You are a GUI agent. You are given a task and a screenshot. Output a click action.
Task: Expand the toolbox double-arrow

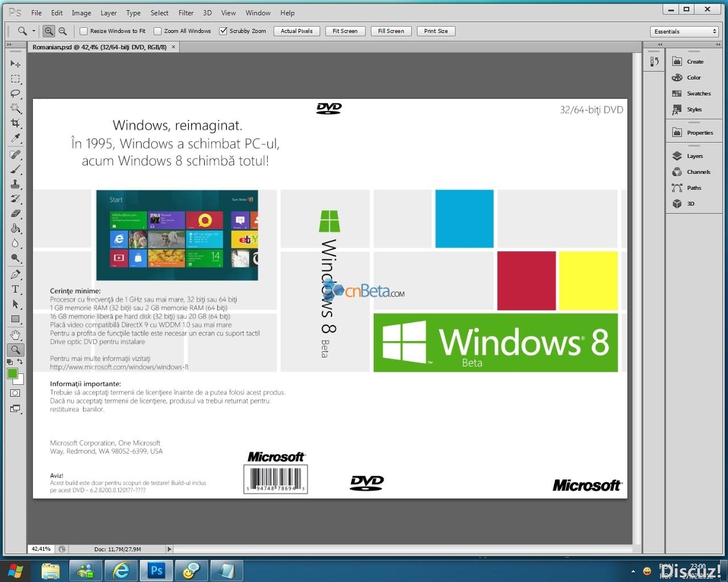[x=9, y=44]
